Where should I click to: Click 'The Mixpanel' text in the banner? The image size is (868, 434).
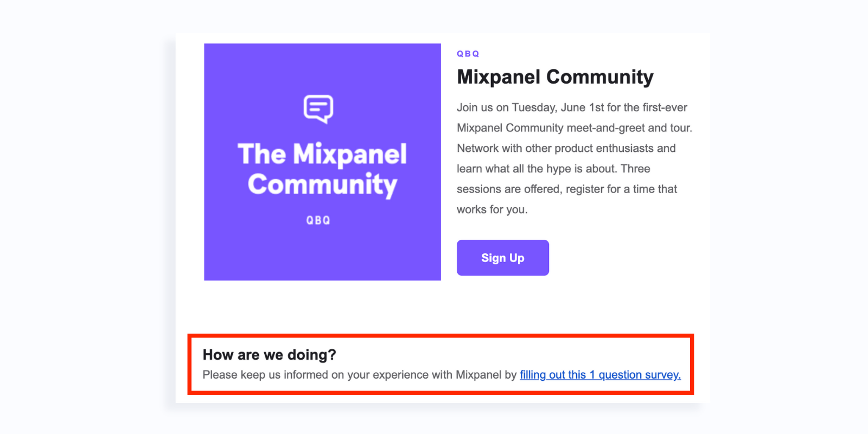point(322,154)
